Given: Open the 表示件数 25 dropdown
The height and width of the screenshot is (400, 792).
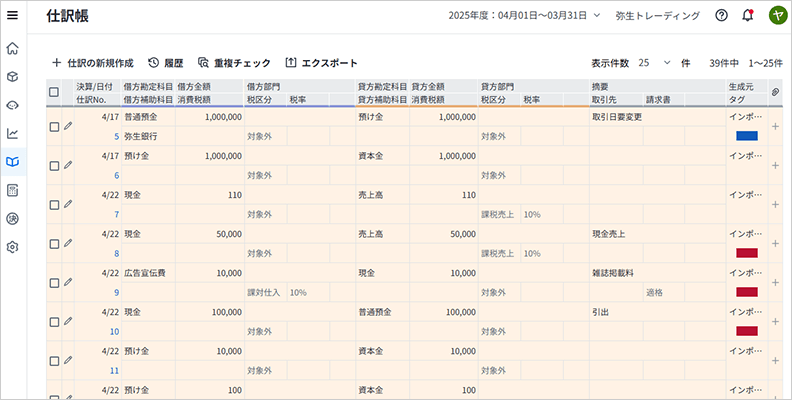Looking at the screenshot, I should tap(654, 62).
